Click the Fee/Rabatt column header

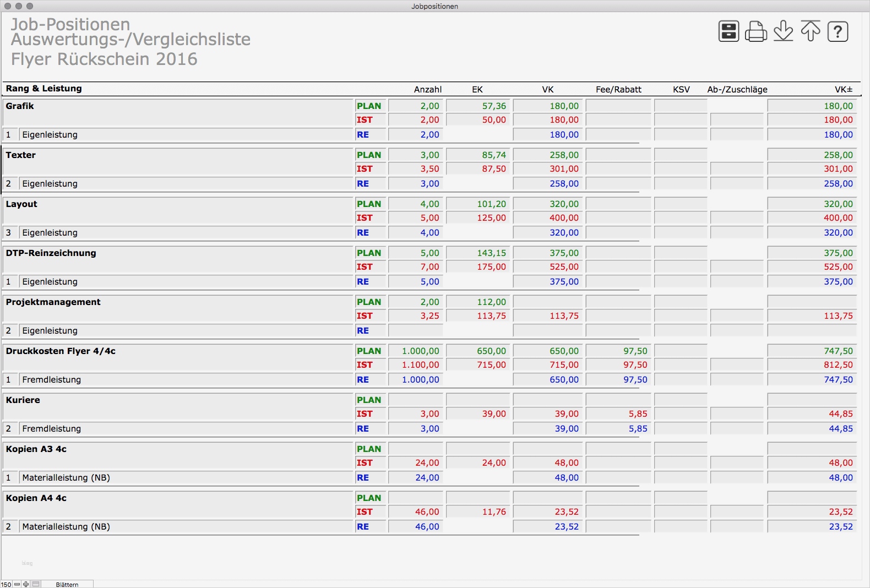pyautogui.click(x=618, y=89)
